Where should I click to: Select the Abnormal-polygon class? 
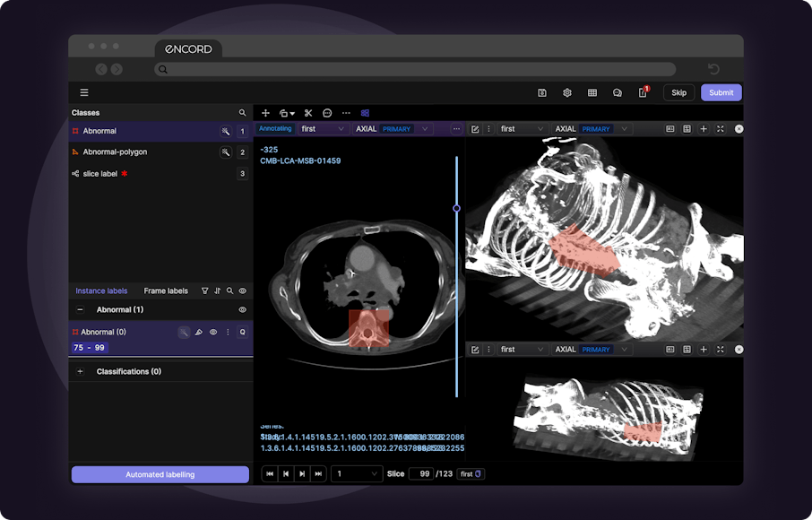(115, 152)
